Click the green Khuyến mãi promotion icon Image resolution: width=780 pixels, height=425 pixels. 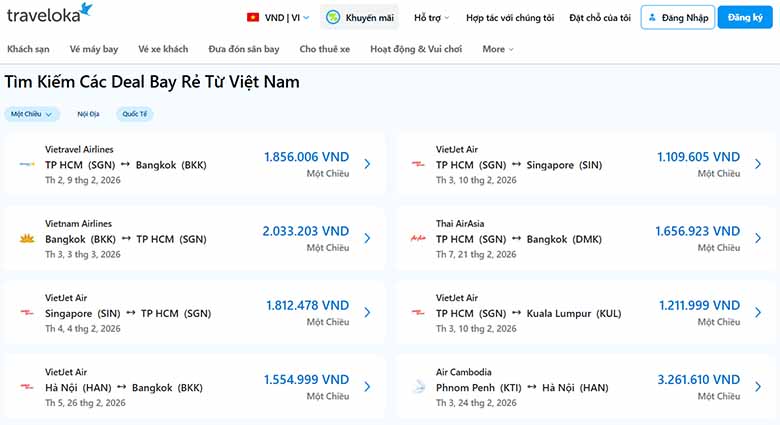point(332,17)
